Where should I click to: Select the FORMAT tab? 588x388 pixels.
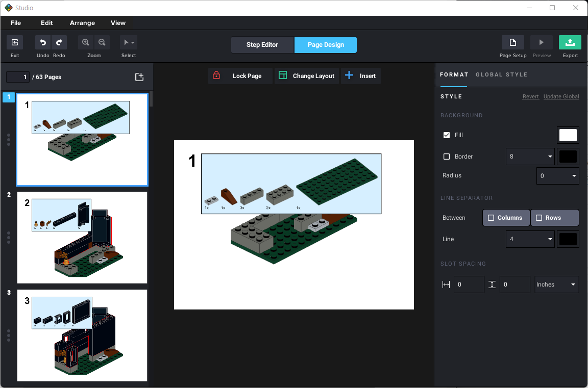point(454,74)
